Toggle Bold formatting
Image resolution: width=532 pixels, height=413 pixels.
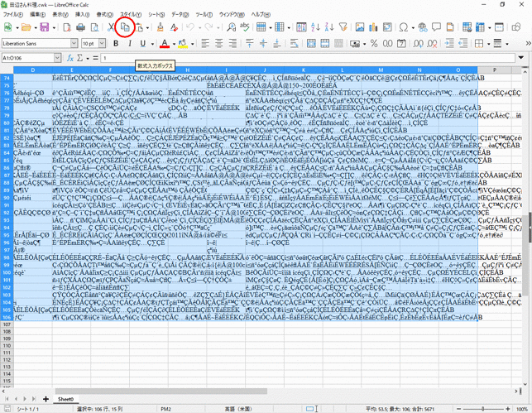116,43
